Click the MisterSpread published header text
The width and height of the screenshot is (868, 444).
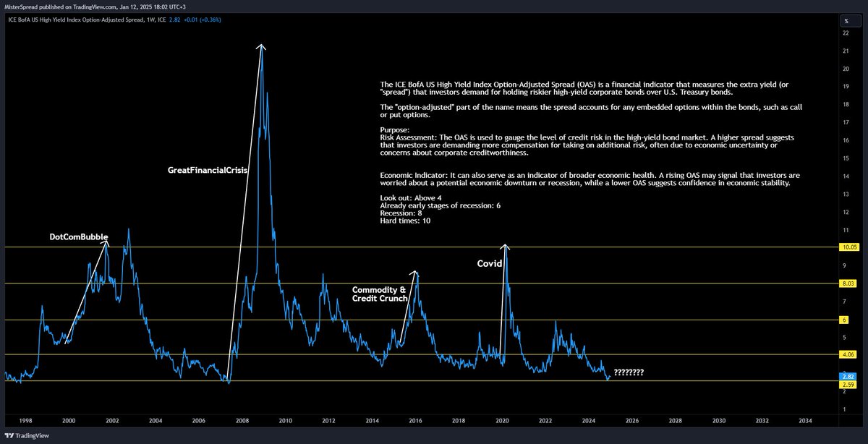95,7
